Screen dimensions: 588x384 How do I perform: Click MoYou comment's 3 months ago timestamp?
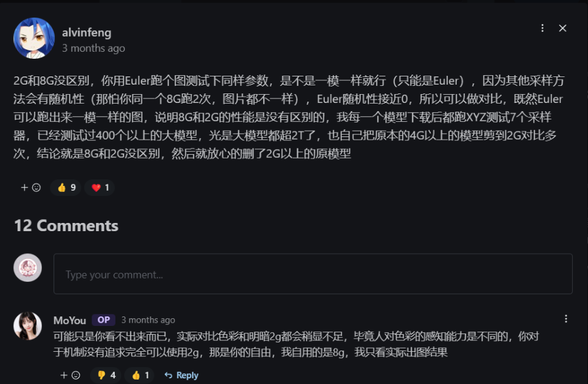[x=148, y=320]
